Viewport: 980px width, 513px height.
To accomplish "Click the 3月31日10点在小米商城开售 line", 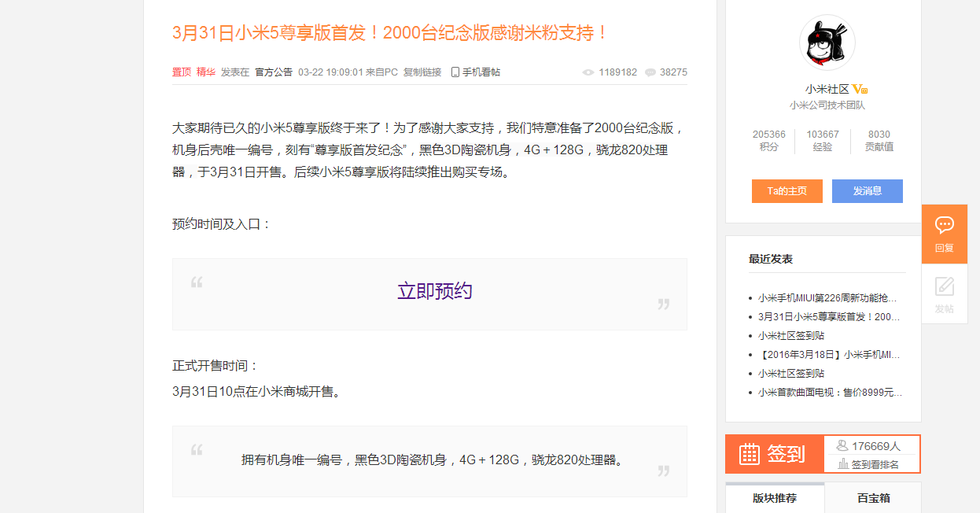I will tap(258, 391).
